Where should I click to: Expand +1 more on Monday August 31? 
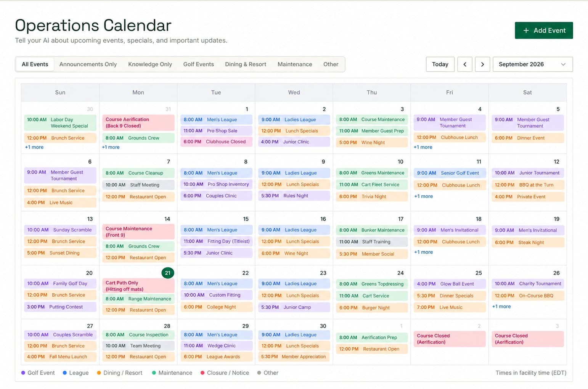pyautogui.click(x=111, y=147)
